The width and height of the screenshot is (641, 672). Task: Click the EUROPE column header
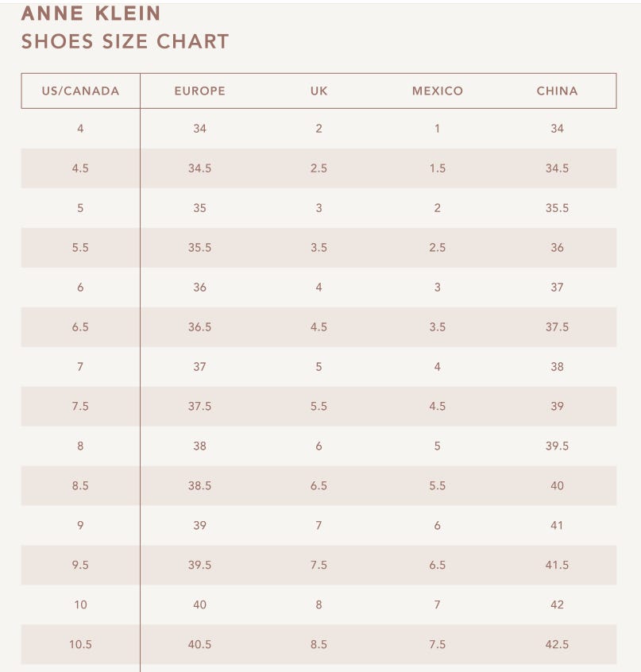tap(199, 91)
